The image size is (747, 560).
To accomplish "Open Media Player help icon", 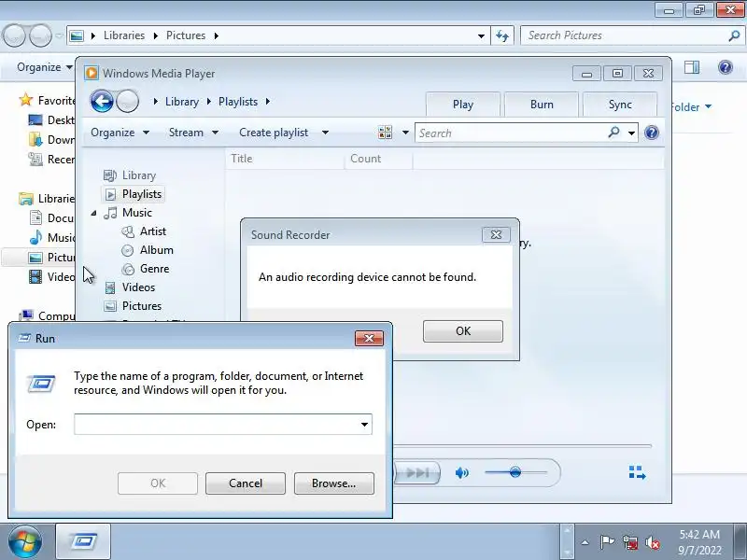I will (x=651, y=133).
